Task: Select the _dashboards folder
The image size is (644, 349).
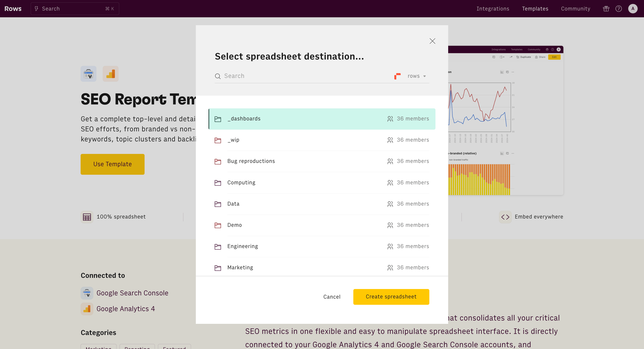Action: click(322, 119)
